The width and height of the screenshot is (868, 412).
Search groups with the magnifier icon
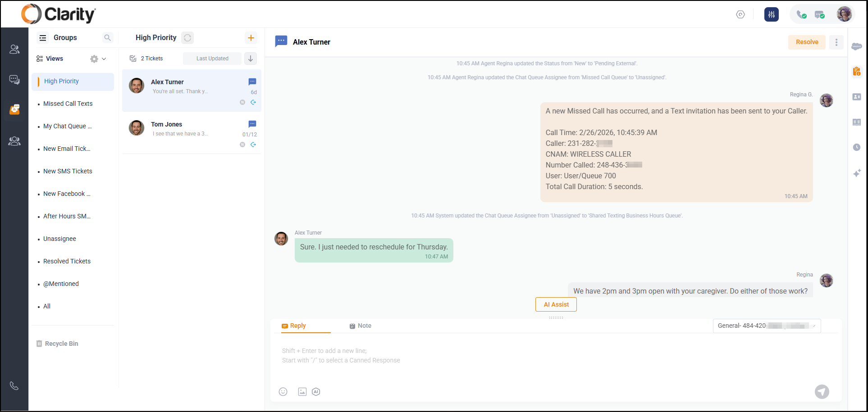tap(107, 38)
